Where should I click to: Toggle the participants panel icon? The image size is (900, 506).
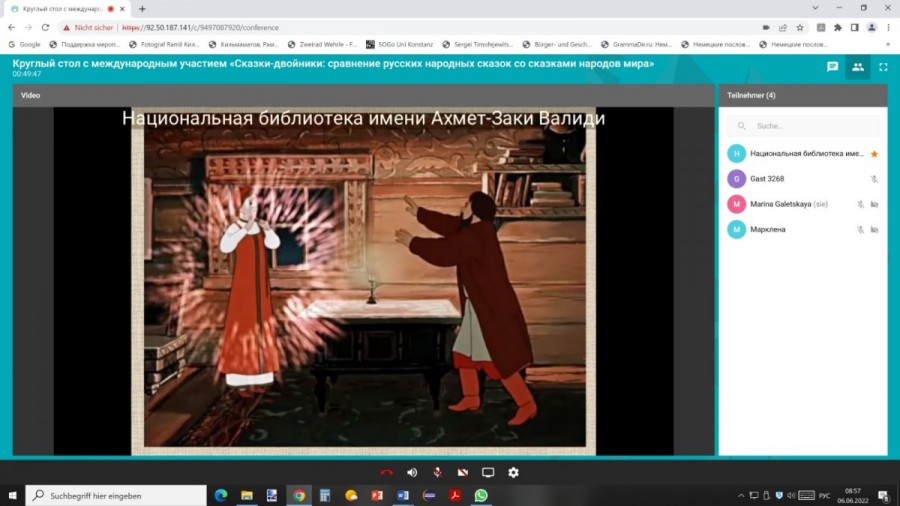pos(857,67)
